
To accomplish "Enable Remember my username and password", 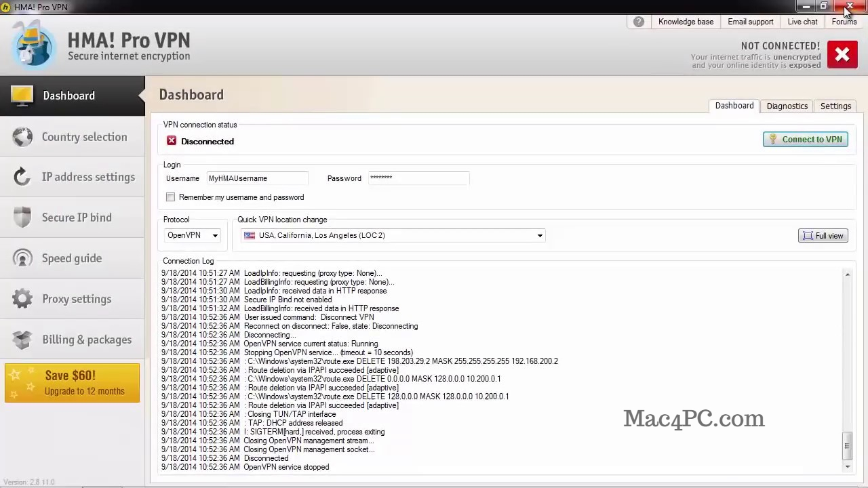I will (x=170, y=197).
